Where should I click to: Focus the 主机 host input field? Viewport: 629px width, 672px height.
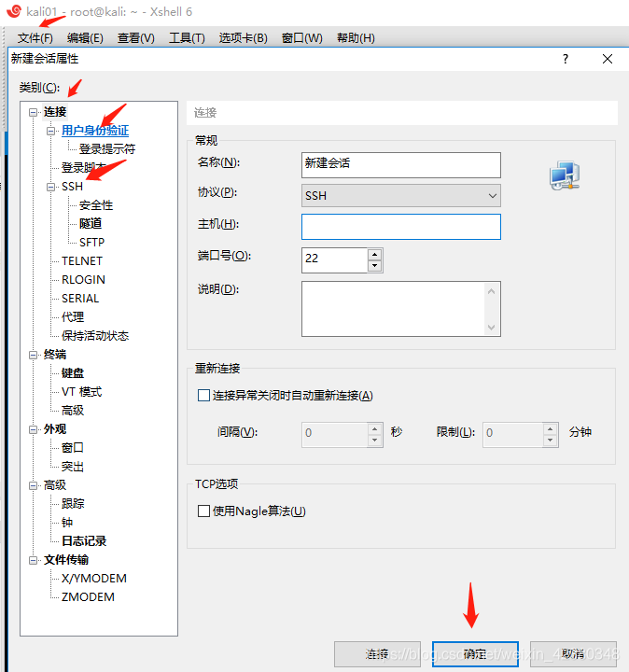401,227
